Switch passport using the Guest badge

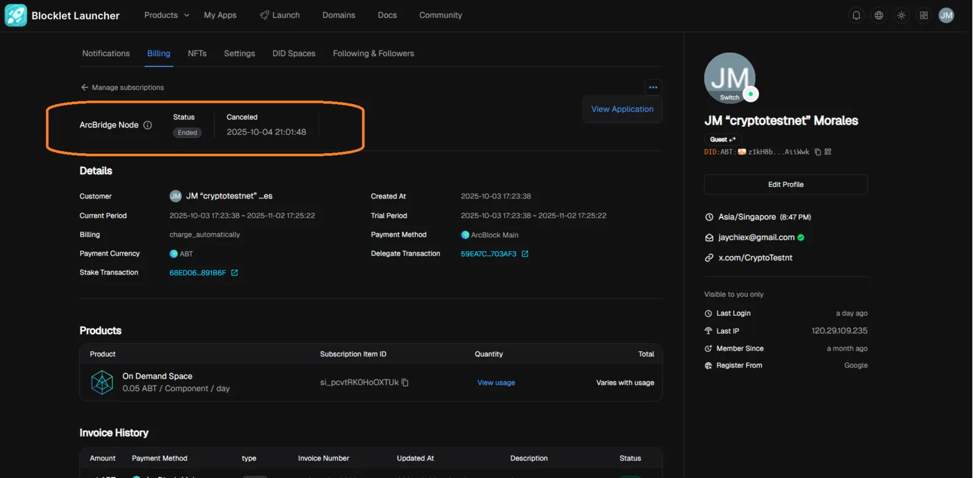(723, 140)
